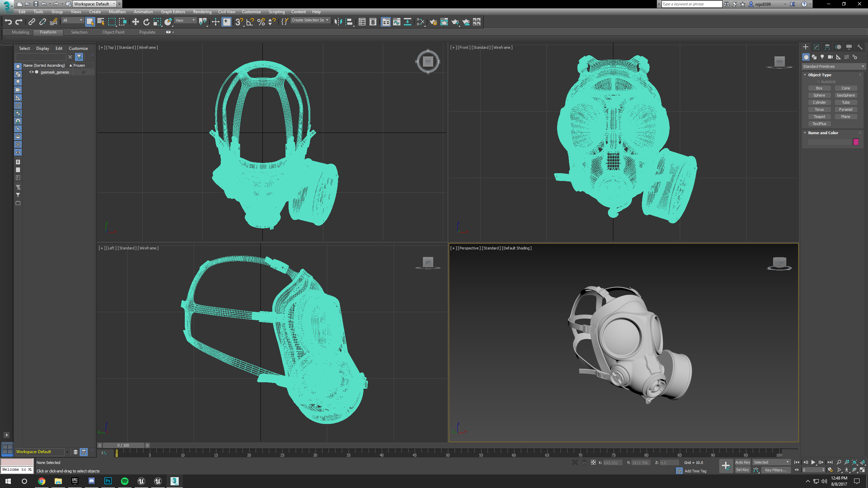The width and height of the screenshot is (868, 488).
Task: Open the Scripting menu
Action: [276, 12]
